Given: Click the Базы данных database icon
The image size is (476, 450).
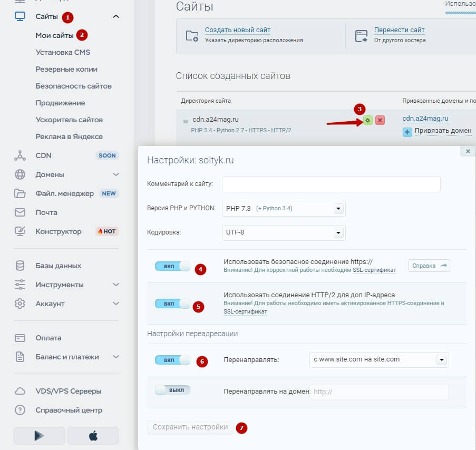Looking at the screenshot, I should coord(20,266).
